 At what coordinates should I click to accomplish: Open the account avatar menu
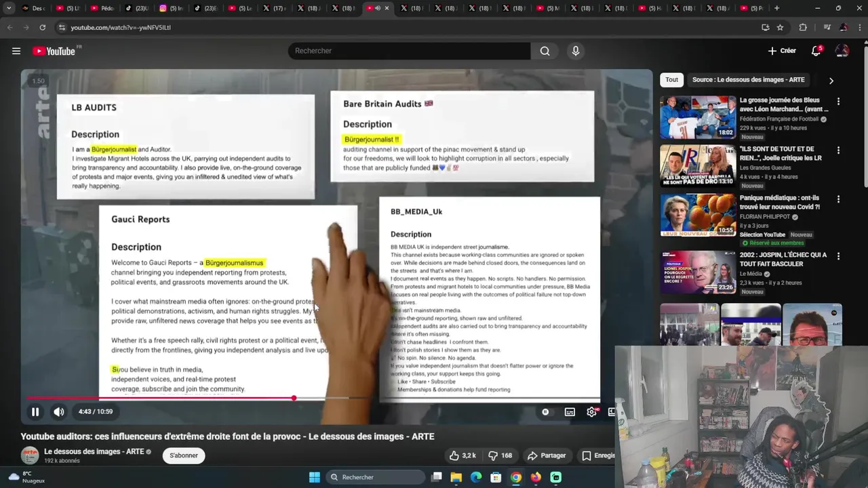coord(842,51)
